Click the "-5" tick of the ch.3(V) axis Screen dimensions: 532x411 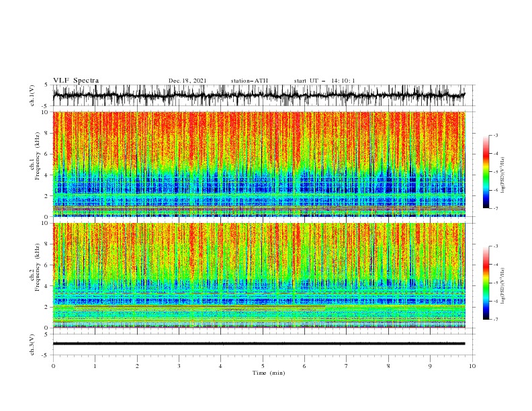(46, 355)
